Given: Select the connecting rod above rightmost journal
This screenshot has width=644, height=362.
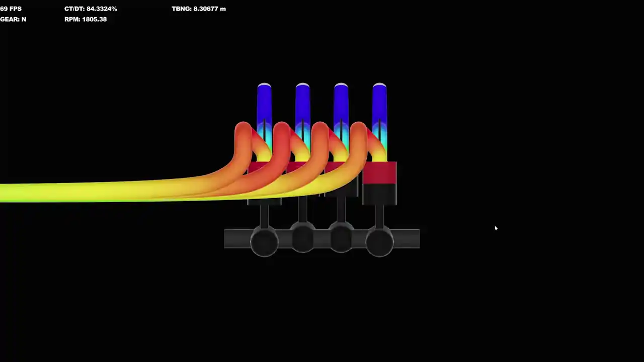Looking at the screenshot, I should (379, 216).
